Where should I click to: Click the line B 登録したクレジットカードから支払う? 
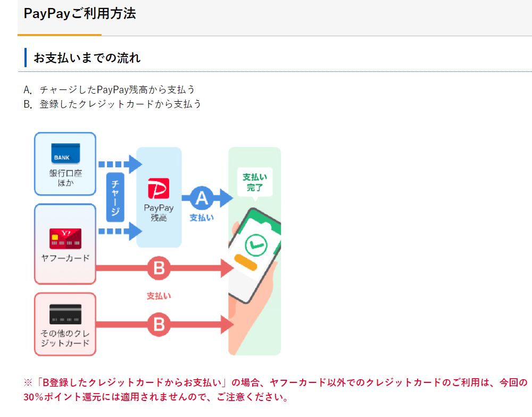click(x=113, y=104)
